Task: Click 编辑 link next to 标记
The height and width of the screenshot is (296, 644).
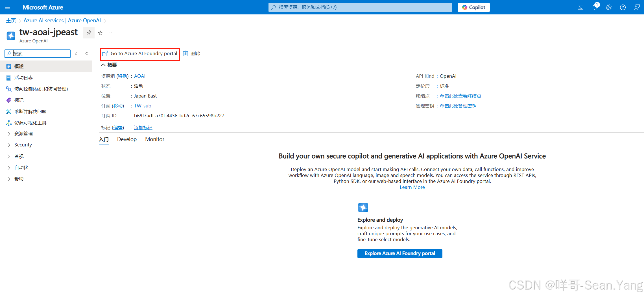Action: point(118,128)
